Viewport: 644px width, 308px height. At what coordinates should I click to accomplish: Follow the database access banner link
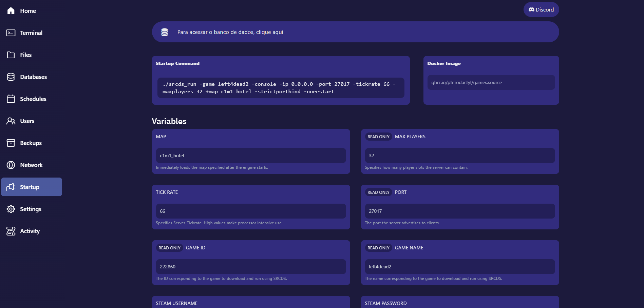click(230, 32)
